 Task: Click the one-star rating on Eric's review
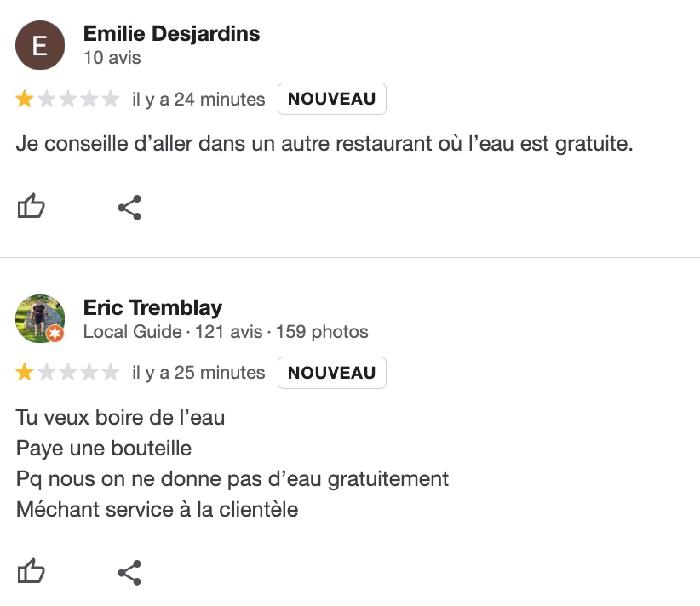tap(67, 372)
